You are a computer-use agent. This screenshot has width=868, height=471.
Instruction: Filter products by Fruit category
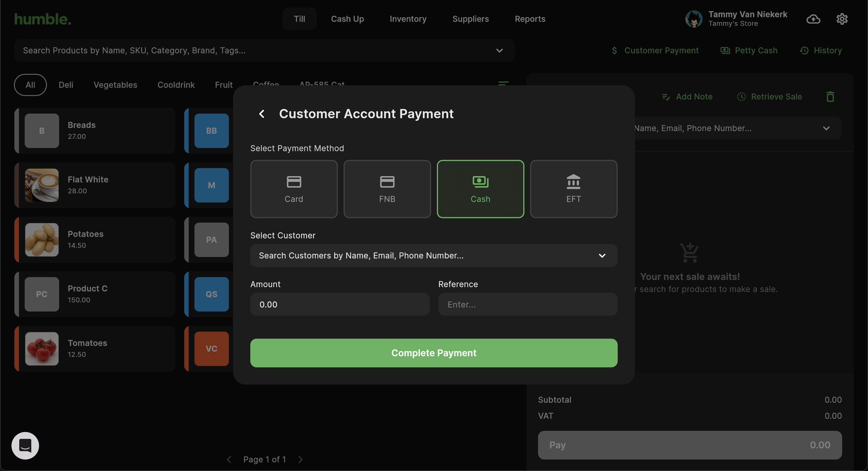224,85
